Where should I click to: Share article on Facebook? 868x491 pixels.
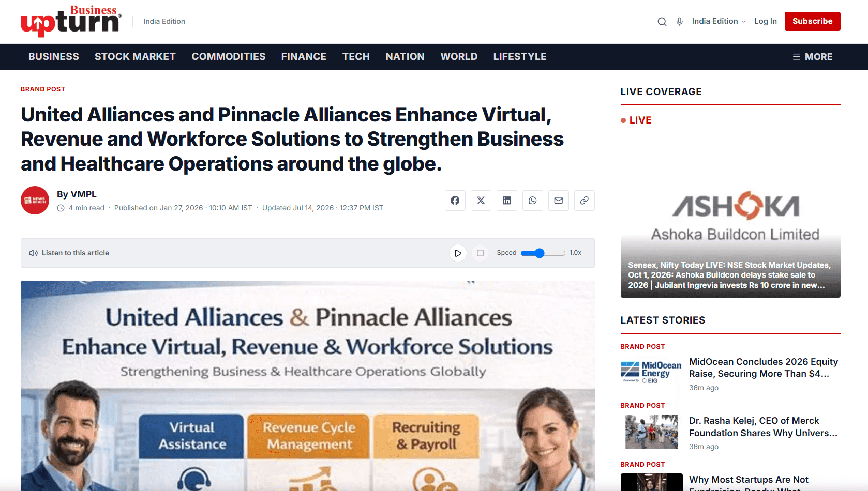pyautogui.click(x=455, y=201)
